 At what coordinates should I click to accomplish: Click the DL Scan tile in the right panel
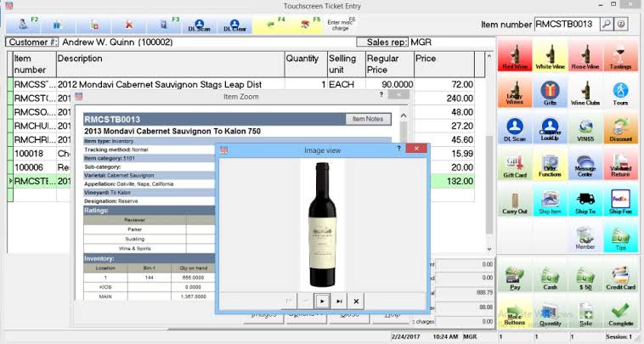(x=515, y=128)
